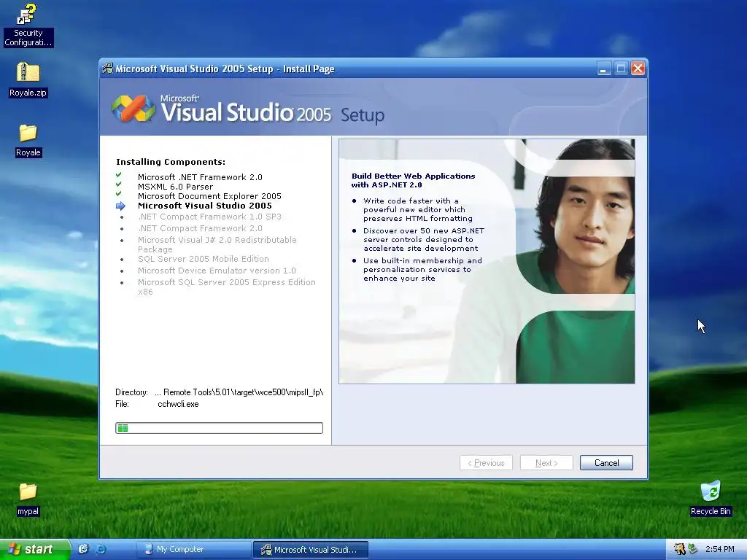Minimize the Visual Studio Setup window
747x560 pixels.
tap(603, 69)
